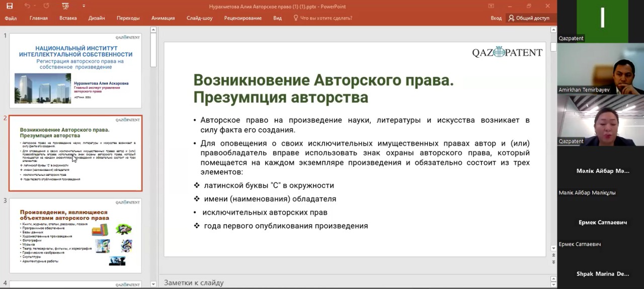The width and height of the screenshot is (644, 289).
Task: Open the Рецензирование tab
Action: (x=243, y=18)
